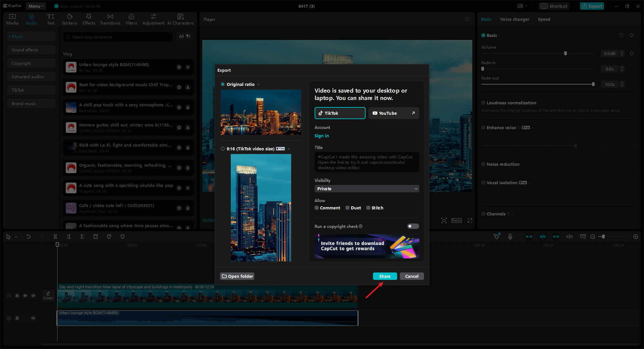Screen dimensions: 644x349
Task: Record a voiceover using the microphone icon
Action: pos(510,237)
